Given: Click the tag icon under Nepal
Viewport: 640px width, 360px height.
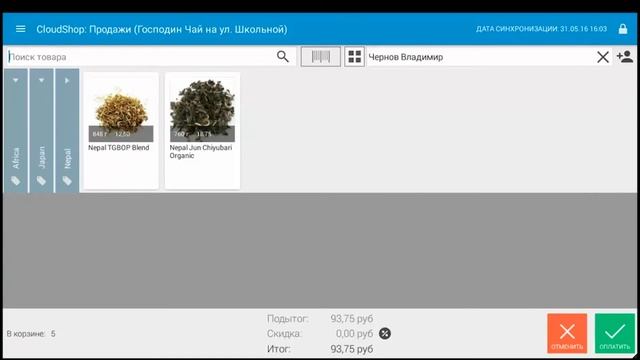Looking at the screenshot, I should (x=67, y=180).
